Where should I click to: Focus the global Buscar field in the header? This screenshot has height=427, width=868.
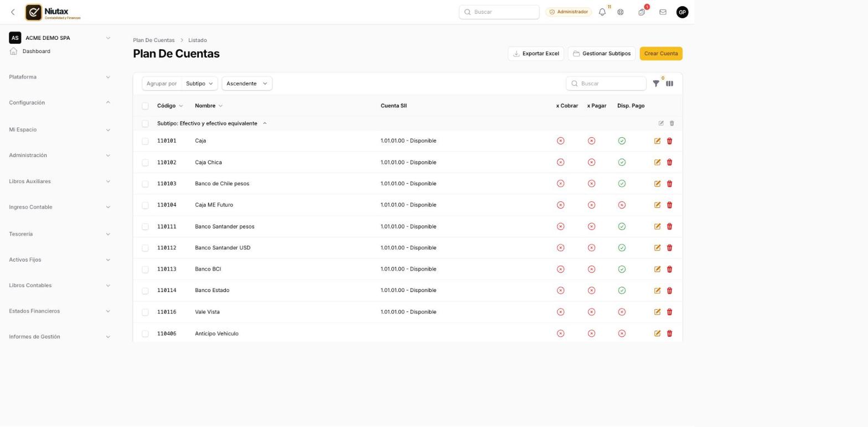coord(499,12)
